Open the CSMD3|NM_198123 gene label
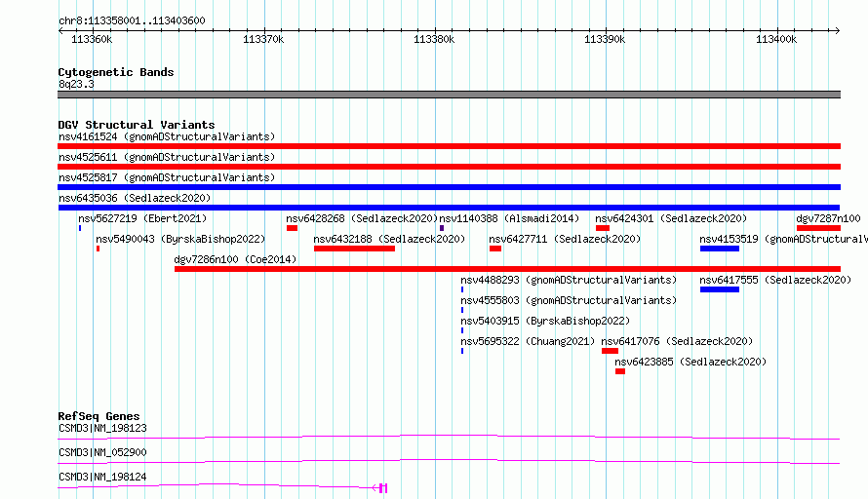Screen dimensions: 868x499 [x=102, y=428]
